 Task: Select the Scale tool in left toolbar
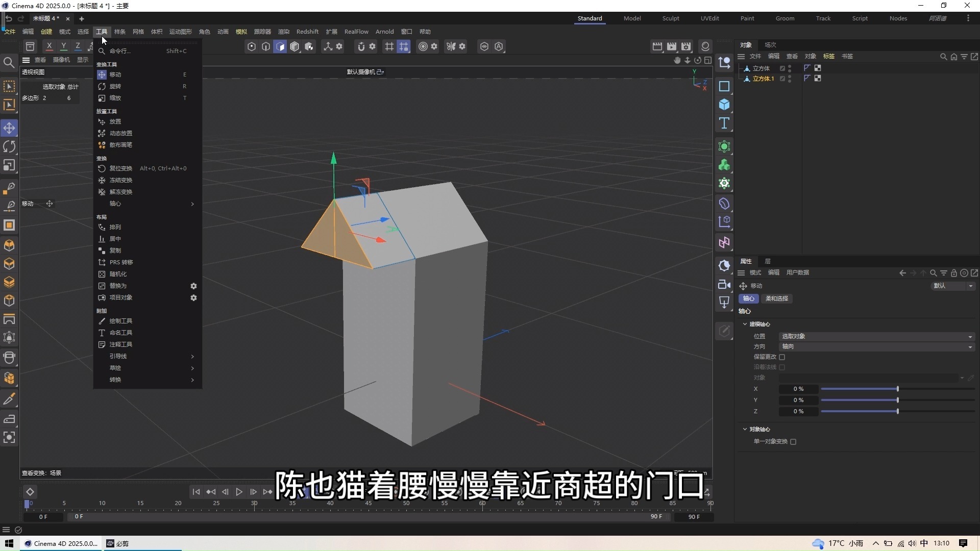[x=9, y=165]
